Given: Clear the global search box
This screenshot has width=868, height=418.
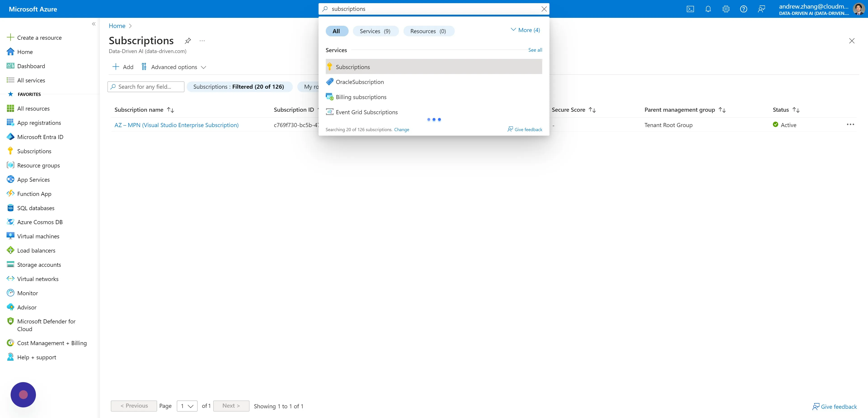Looking at the screenshot, I should 544,9.
